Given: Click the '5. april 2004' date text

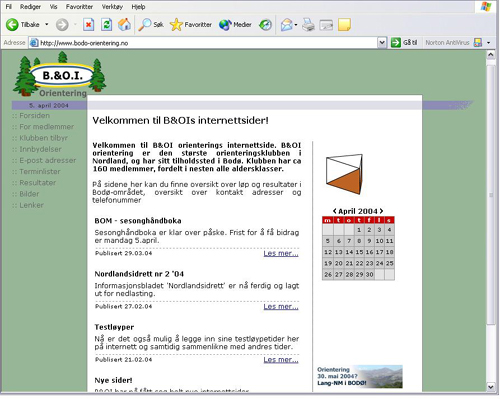Looking at the screenshot, I should coord(49,105).
